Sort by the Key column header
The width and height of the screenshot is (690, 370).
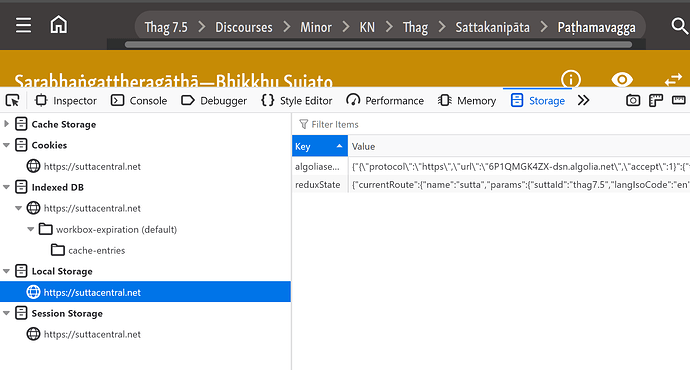tap(320, 146)
